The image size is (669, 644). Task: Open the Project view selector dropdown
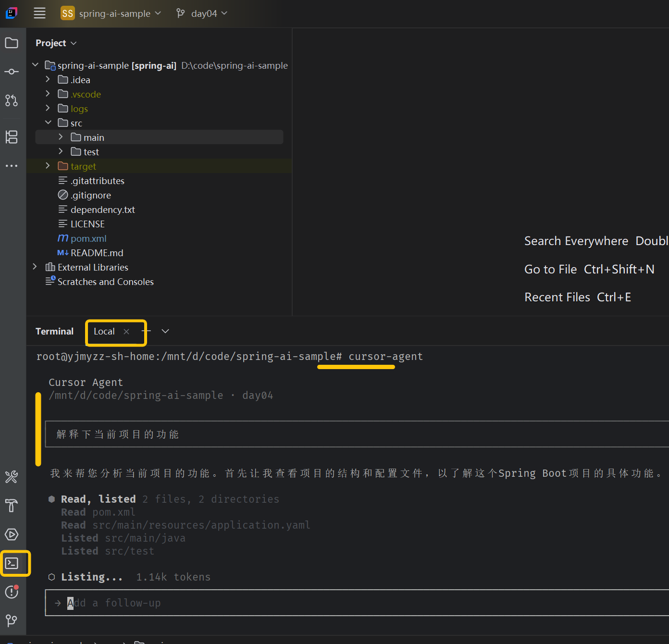pyautogui.click(x=56, y=43)
